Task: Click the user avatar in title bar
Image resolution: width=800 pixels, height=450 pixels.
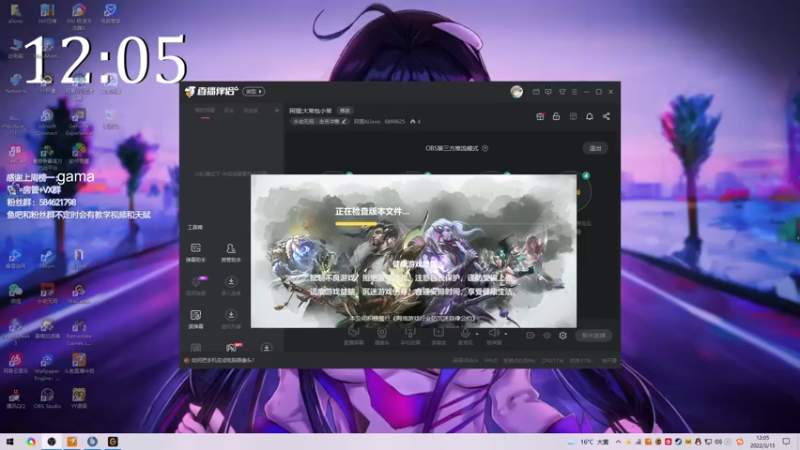Action: coord(516,91)
